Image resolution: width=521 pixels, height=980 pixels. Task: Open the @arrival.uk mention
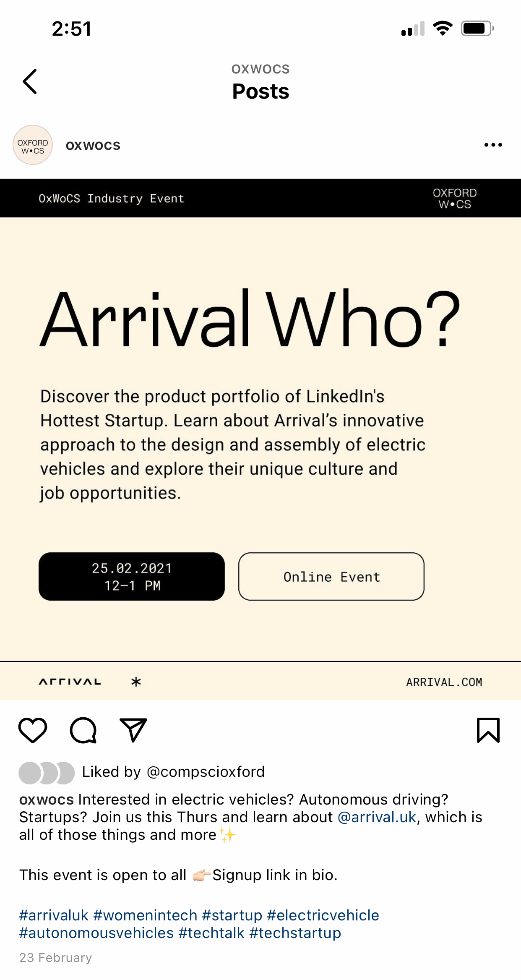point(377,817)
